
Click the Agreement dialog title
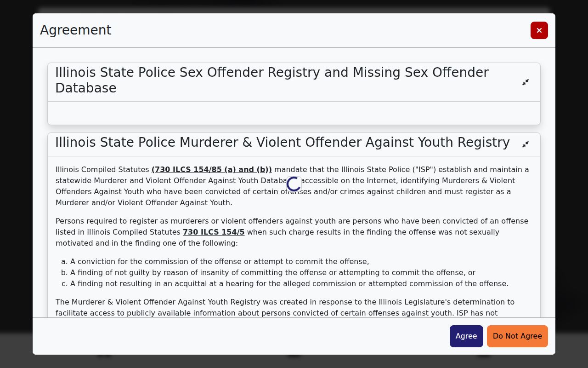click(76, 30)
